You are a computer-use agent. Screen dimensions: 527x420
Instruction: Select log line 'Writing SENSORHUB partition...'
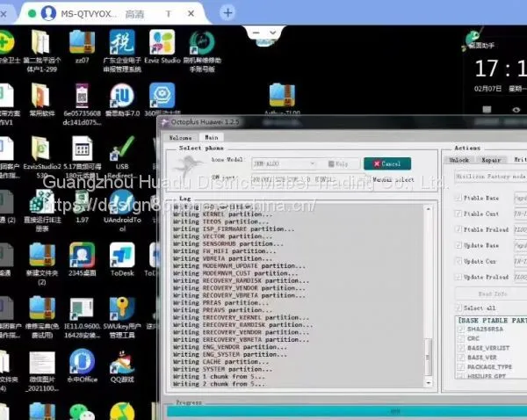[x=227, y=243]
